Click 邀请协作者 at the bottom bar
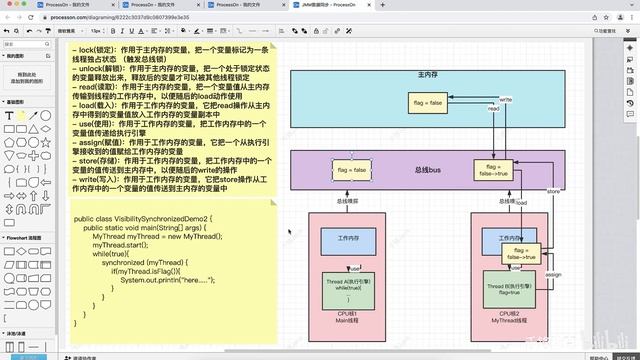This screenshot has width=640, height=360. click(x=80, y=358)
